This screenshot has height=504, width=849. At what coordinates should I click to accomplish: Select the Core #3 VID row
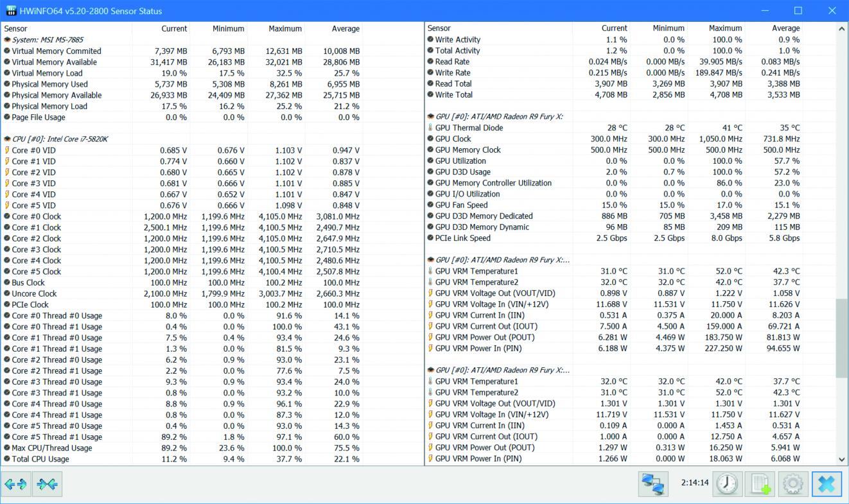click(181, 183)
